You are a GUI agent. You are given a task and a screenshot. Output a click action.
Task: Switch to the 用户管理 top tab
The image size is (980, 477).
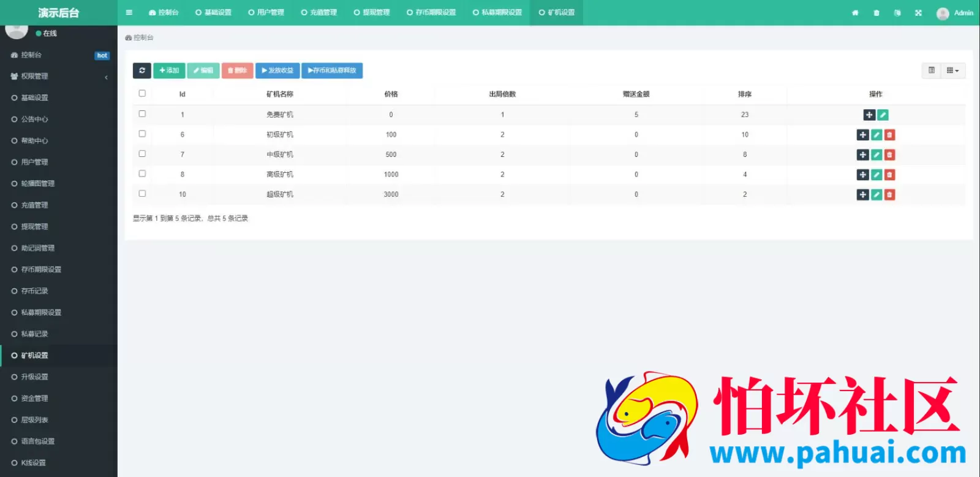[x=266, y=13]
